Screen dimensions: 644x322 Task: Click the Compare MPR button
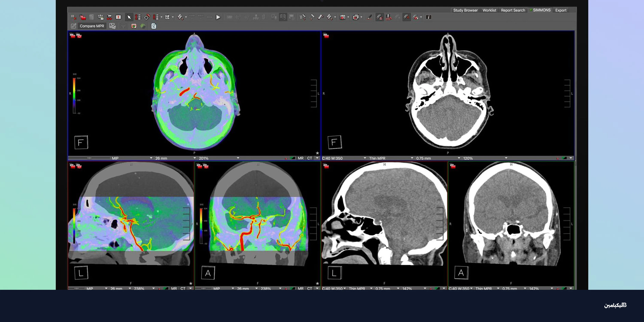pos(92,26)
